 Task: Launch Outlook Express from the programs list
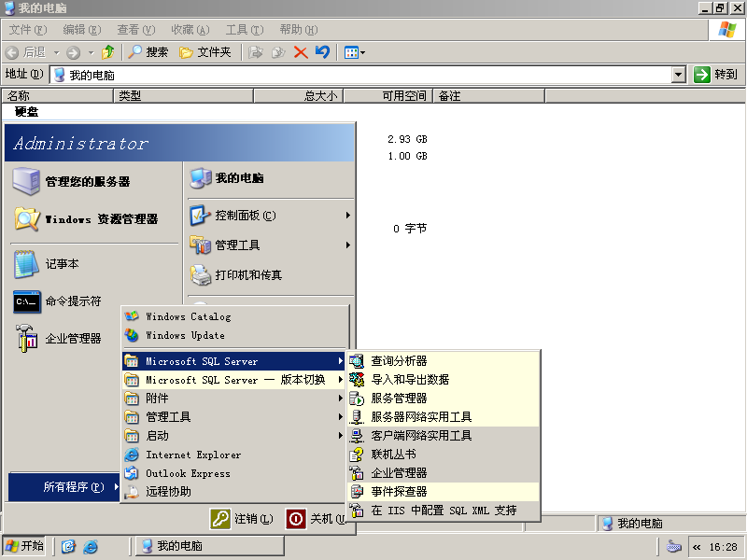click(234, 473)
